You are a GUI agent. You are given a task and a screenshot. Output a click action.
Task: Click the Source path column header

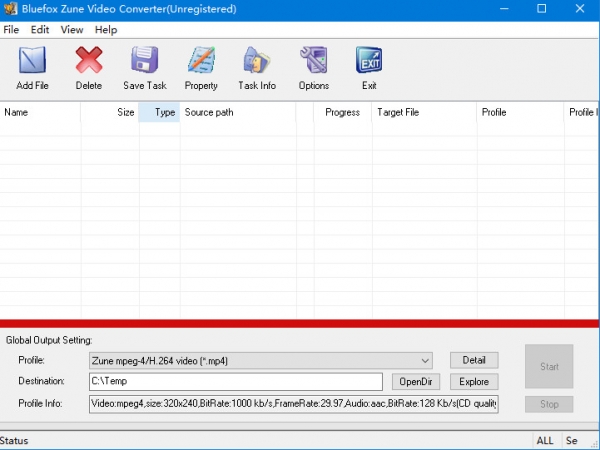click(238, 112)
